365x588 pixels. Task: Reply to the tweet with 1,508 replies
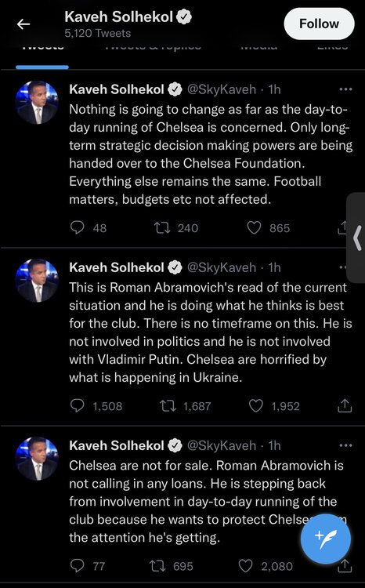coord(78,406)
